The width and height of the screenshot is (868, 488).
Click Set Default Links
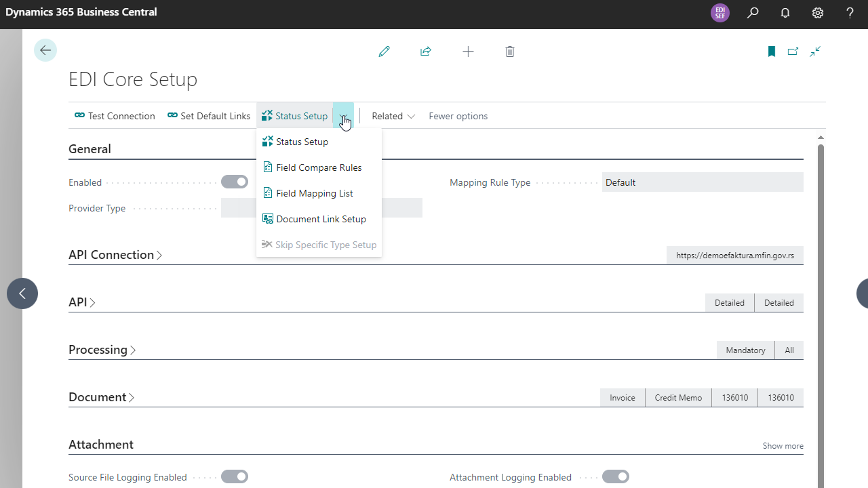coord(208,116)
